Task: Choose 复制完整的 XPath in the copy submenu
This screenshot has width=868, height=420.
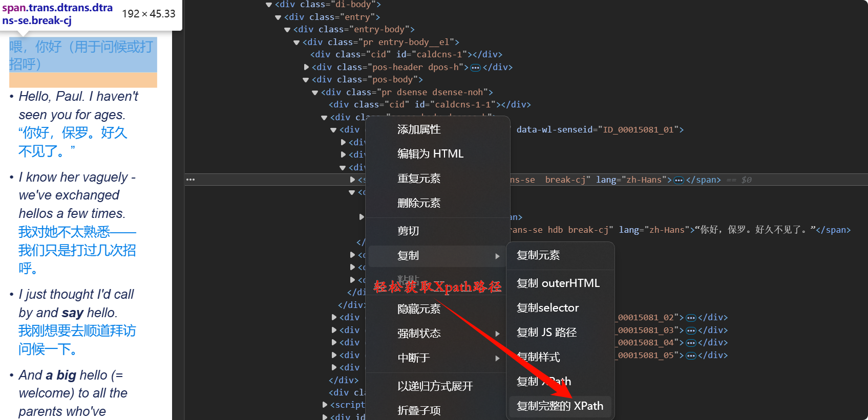Action: pos(560,406)
